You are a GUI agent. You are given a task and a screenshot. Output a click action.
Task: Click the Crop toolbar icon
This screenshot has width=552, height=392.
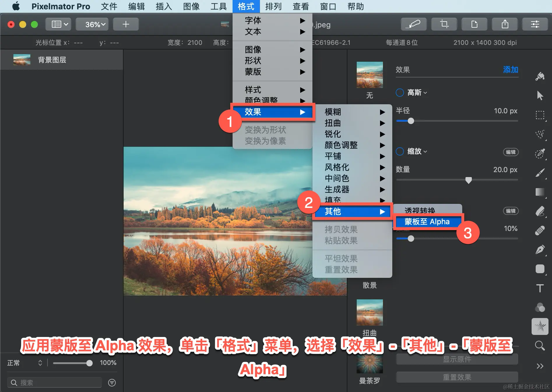point(444,24)
